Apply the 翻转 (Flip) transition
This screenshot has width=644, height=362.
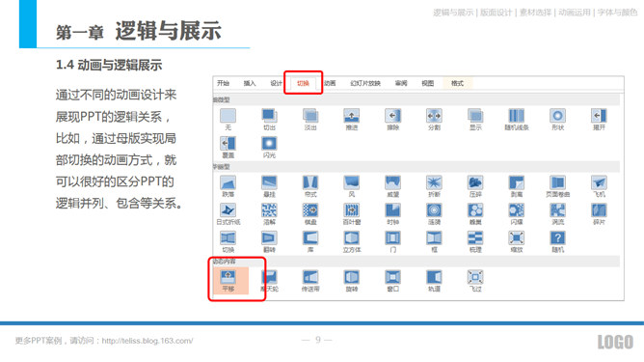click(x=269, y=242)
